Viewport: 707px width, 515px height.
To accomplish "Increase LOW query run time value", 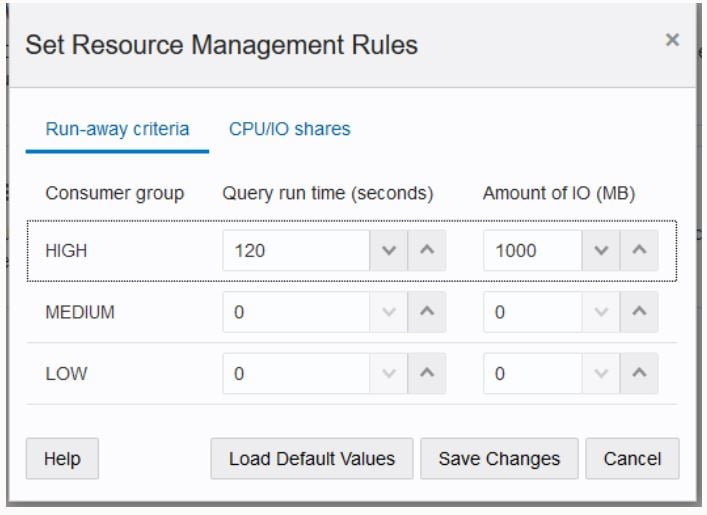I will pyautogui.click(x=427, y=373).
